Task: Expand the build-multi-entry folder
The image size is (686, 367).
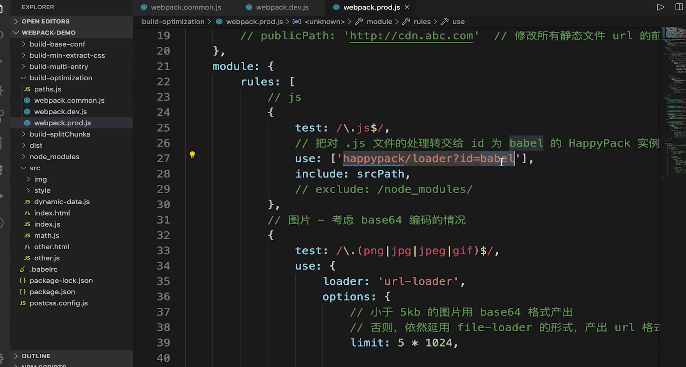Action: click(x=59, y=66)
